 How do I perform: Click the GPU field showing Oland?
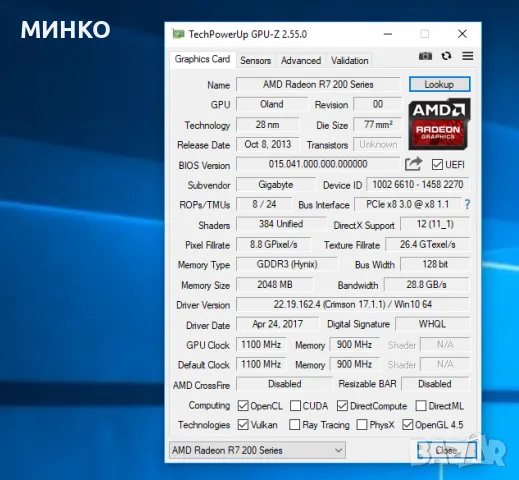[272, 104]
